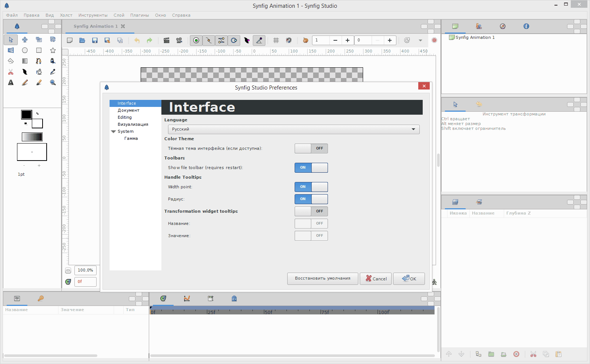Open the Холст menu
The image size is (590, 364).
tap(66, 15)
